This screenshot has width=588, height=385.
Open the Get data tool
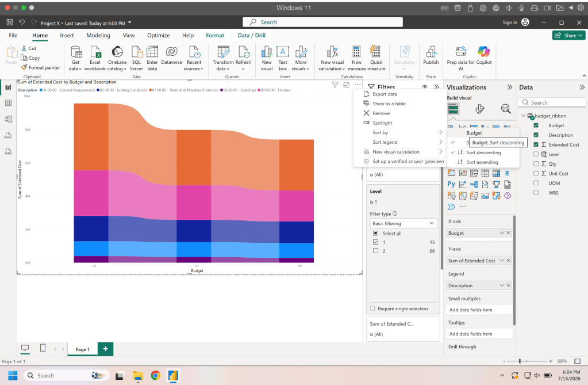point(76,58)
